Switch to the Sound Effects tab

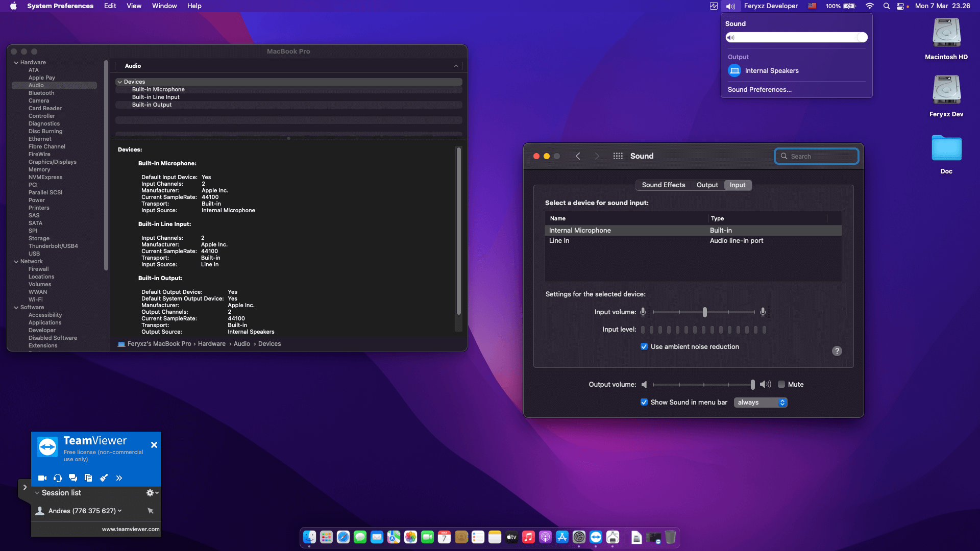[663, 185]
